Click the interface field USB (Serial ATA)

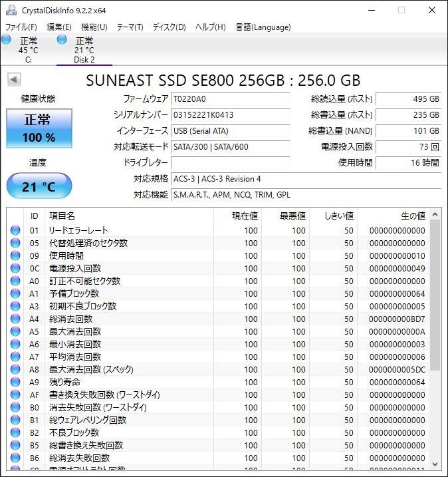pyautogui.click(x=230, y=131)
